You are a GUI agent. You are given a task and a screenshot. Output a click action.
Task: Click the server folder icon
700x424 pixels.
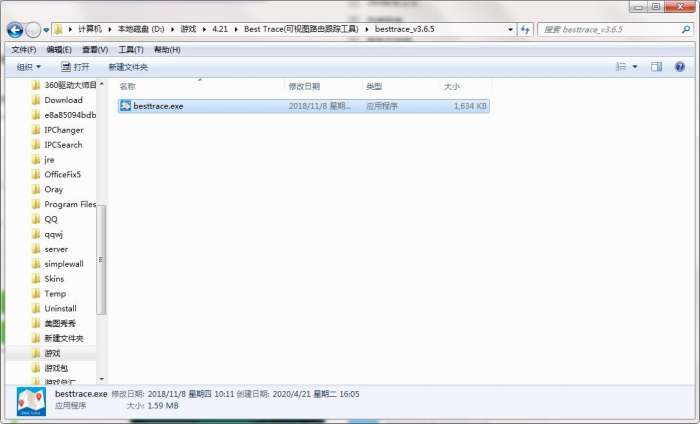click(x=36, y=249)
